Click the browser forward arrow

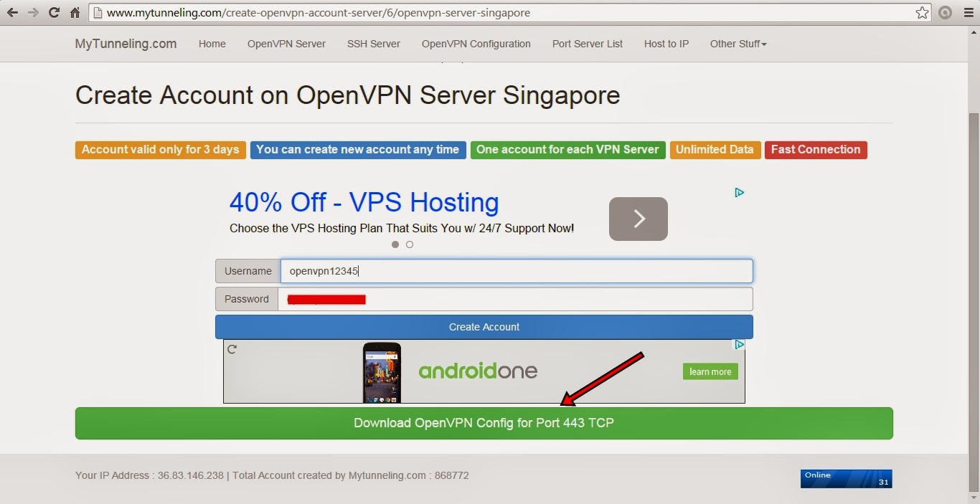pos(33,13)
